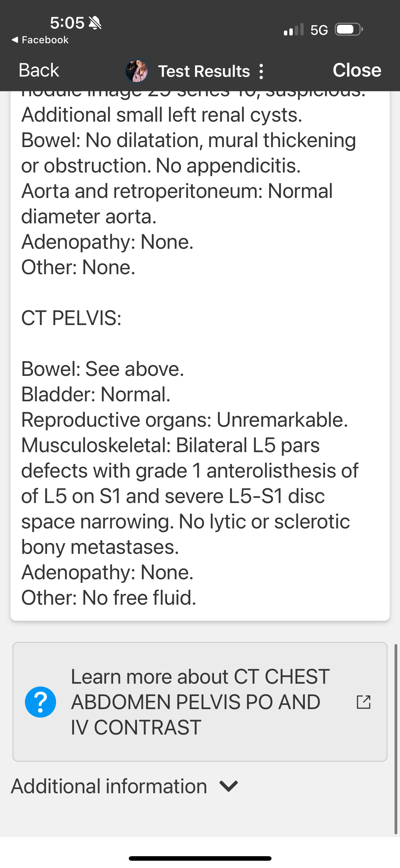Click the vertical scrollbar on right edge
The width and height of the screenshot is (400, 868).
(396, 738)
